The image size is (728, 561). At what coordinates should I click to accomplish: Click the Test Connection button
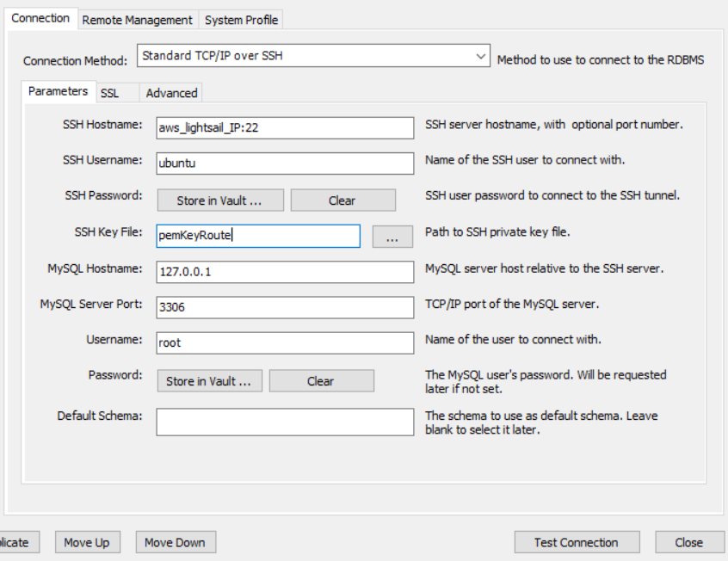point(577,542)
